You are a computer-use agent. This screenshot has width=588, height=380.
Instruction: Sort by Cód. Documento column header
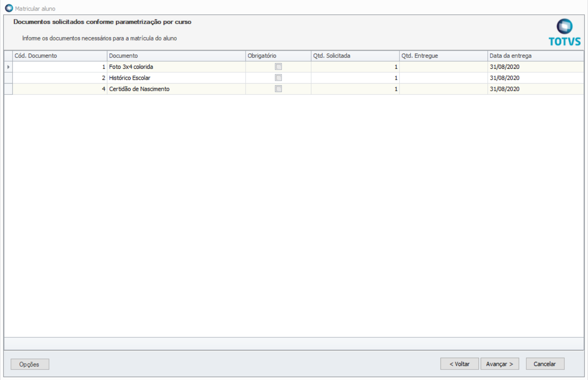(59, 56)
